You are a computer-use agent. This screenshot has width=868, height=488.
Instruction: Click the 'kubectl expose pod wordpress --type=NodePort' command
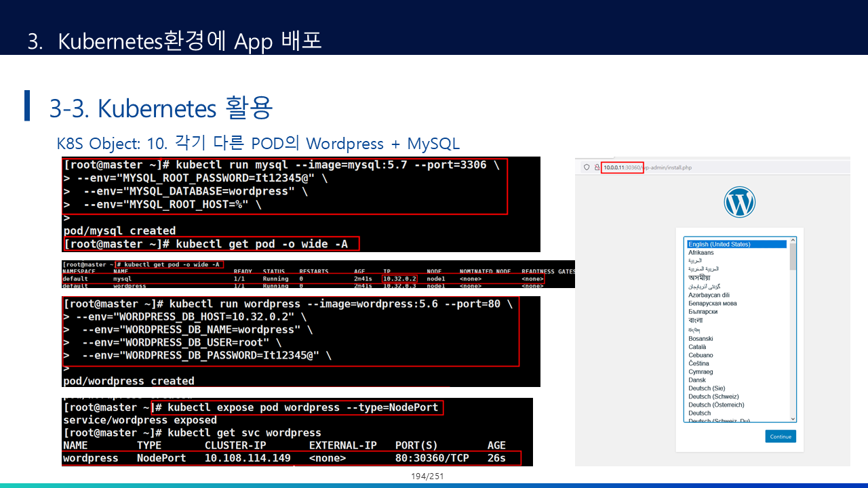point(297,407)
